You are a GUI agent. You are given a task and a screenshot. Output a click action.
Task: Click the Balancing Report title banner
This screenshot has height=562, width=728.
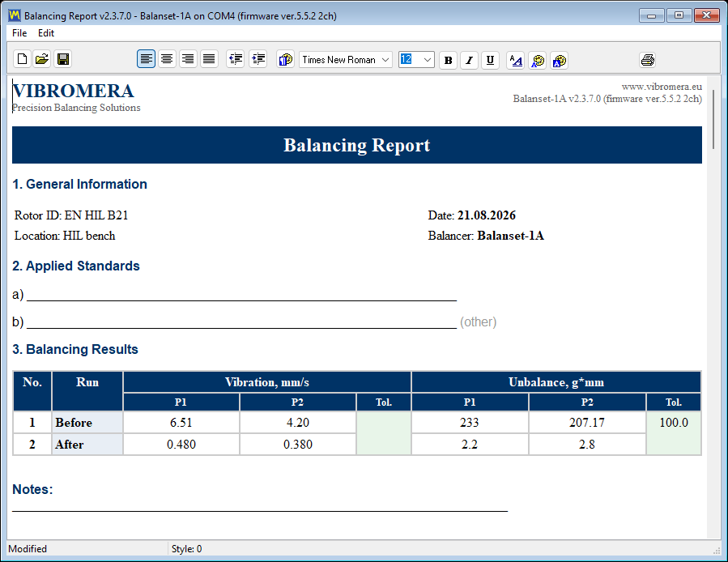coord(356,145)
